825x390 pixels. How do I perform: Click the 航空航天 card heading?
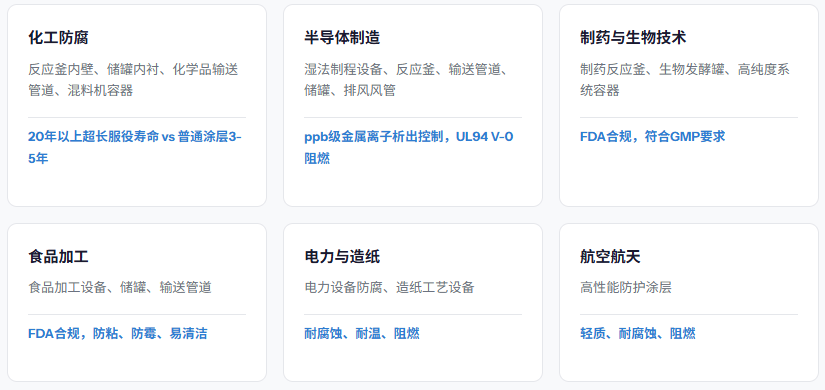point(610,257)
